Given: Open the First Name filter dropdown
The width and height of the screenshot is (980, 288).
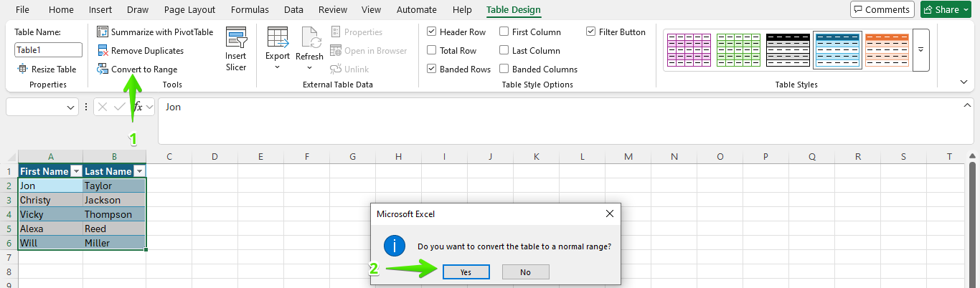Looking at the screenshot, I should [76, 172].
